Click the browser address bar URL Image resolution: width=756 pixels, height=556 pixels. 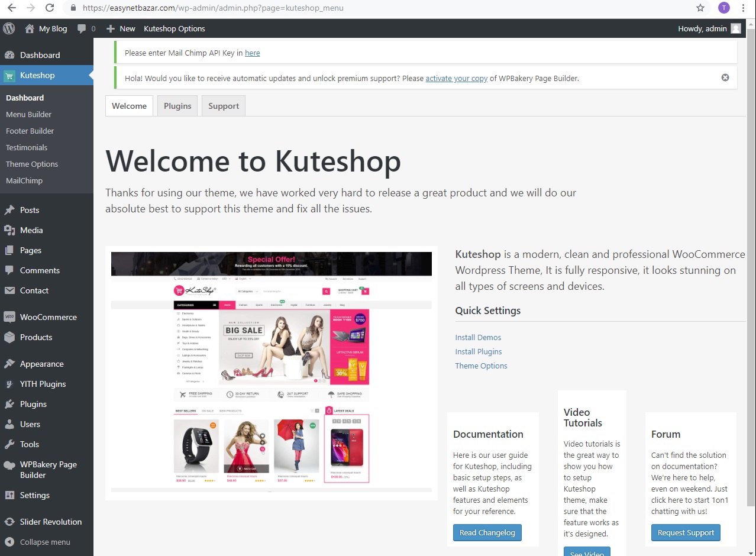(213, 8)
